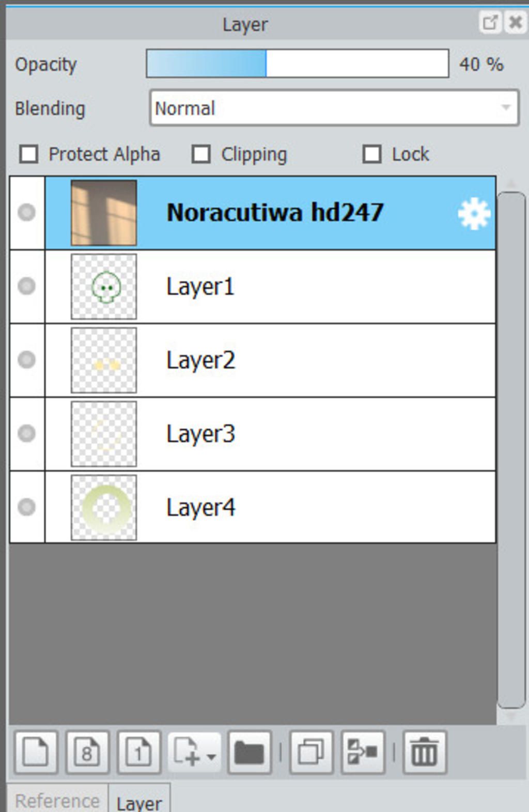Select the Layer3 row
The image size is (529, 812).
[x=253, y=434]
